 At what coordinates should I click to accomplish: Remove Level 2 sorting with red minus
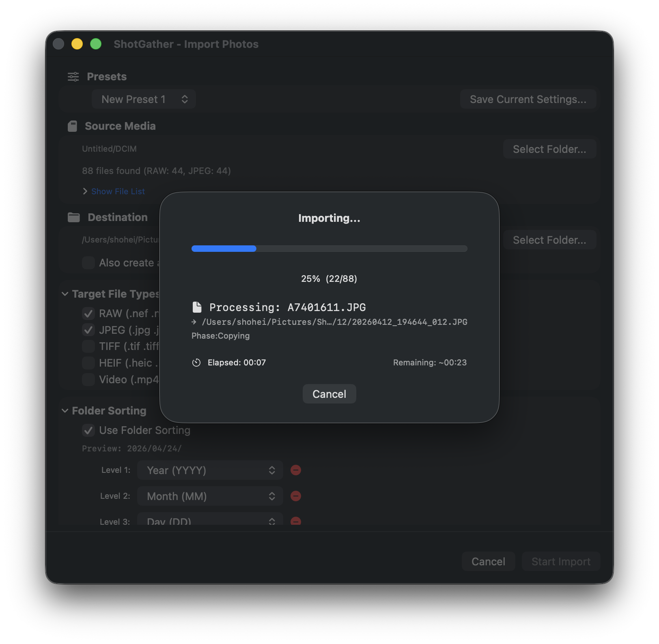(x=296, y=496)
